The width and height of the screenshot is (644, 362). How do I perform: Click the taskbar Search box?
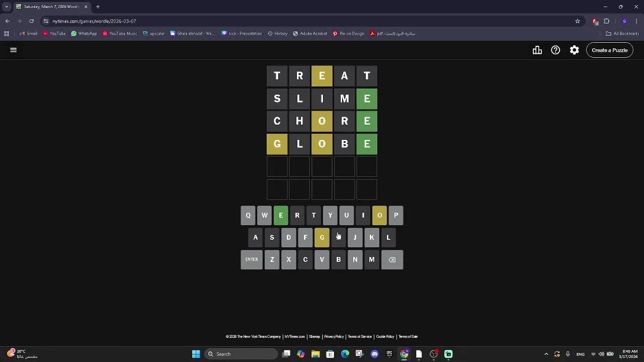(x=242, y=354)
